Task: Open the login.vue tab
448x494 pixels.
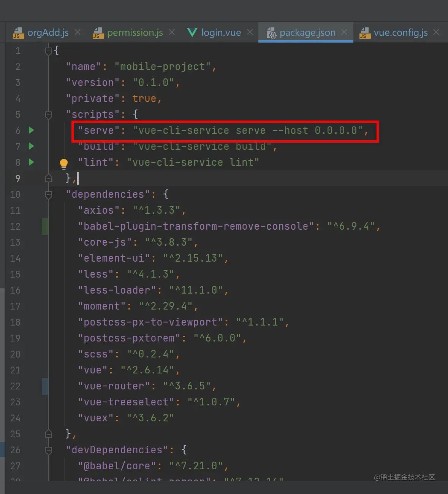Action: coord(214,33)
